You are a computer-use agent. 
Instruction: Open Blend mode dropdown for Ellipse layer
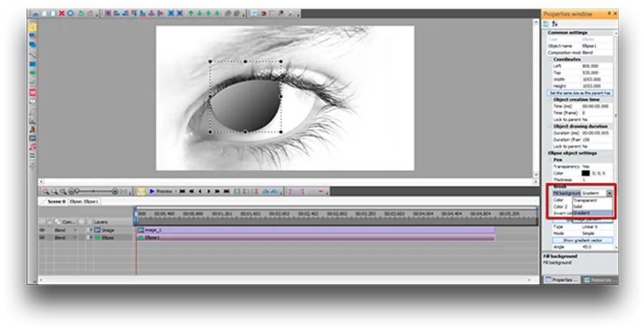[74, 237]
